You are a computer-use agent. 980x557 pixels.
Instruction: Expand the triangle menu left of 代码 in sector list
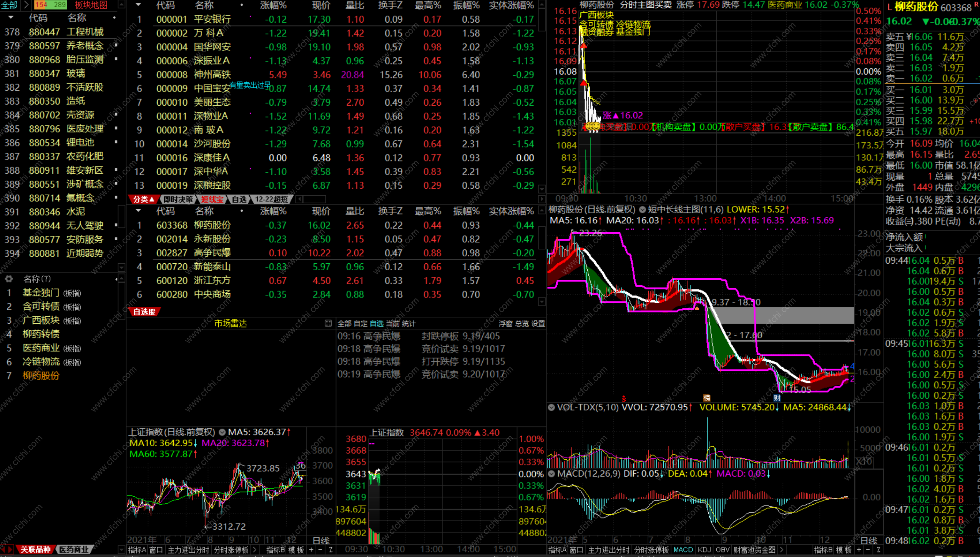11,18
